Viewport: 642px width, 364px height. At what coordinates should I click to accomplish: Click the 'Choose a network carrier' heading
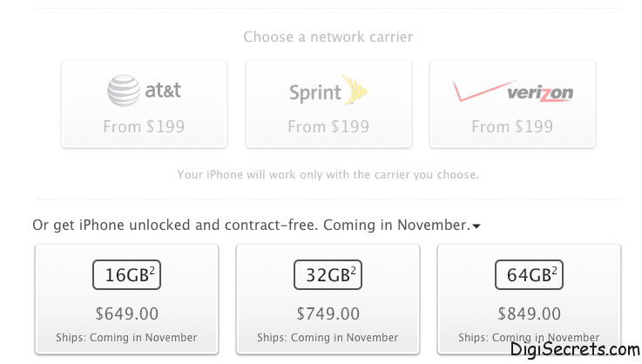tap(328, 37)
